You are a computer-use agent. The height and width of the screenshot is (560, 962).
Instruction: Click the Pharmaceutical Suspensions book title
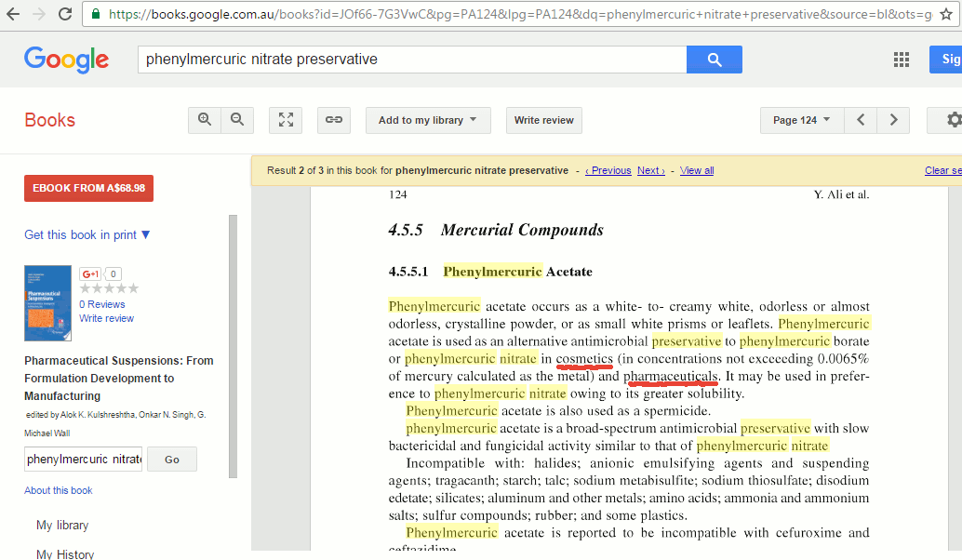[119, 379]
